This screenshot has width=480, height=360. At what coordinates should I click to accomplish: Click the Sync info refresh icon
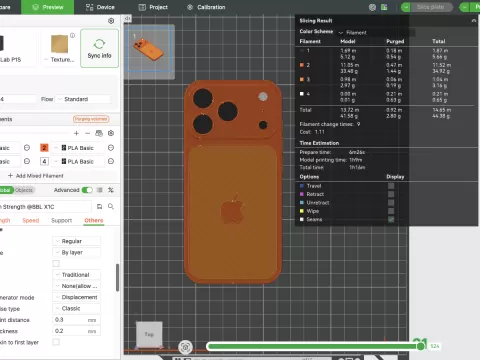point(99,44)
